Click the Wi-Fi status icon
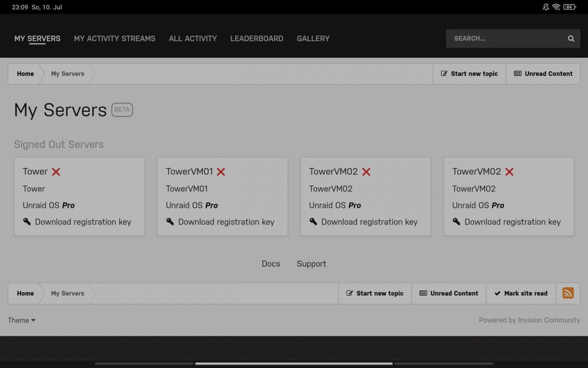 pos(556,6)
